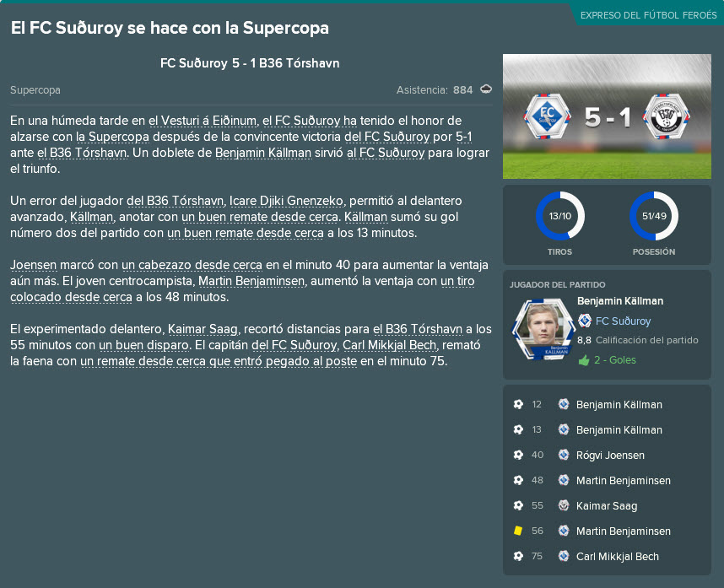Click the thumbs-up icon next to 2 - Goles

point(584,360)
